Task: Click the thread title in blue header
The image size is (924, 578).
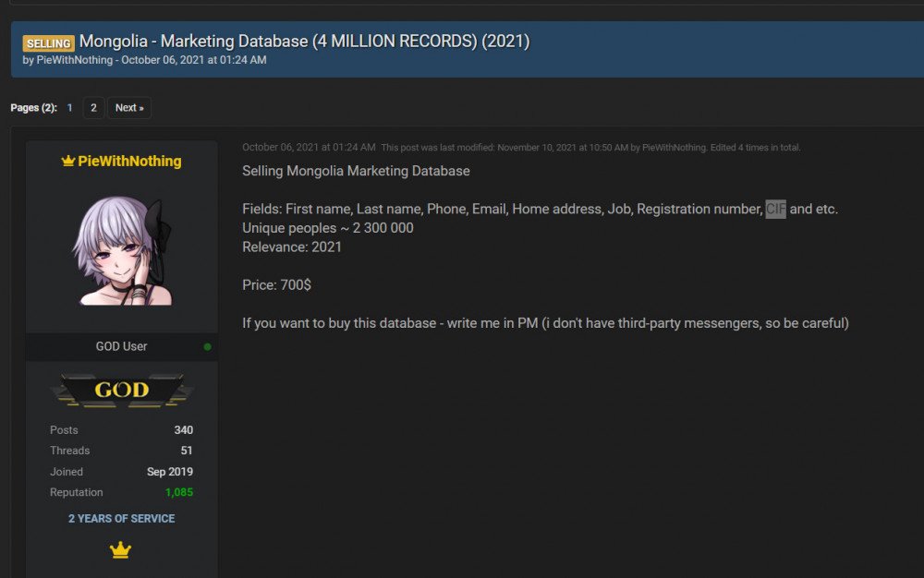Action: 304,42
